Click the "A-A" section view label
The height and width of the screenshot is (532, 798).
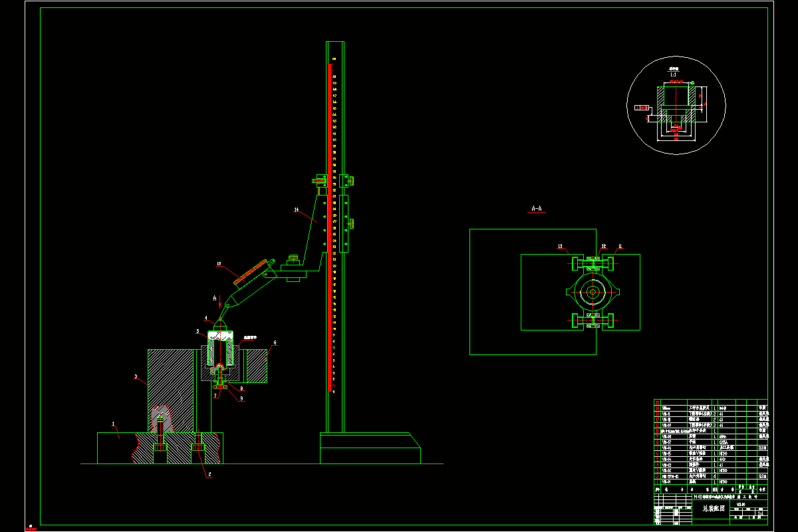(x=537, y=208)
